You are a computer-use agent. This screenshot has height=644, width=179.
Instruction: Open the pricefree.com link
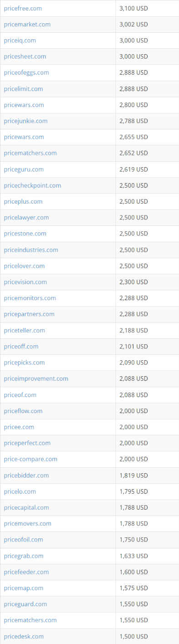click(23, 8)
